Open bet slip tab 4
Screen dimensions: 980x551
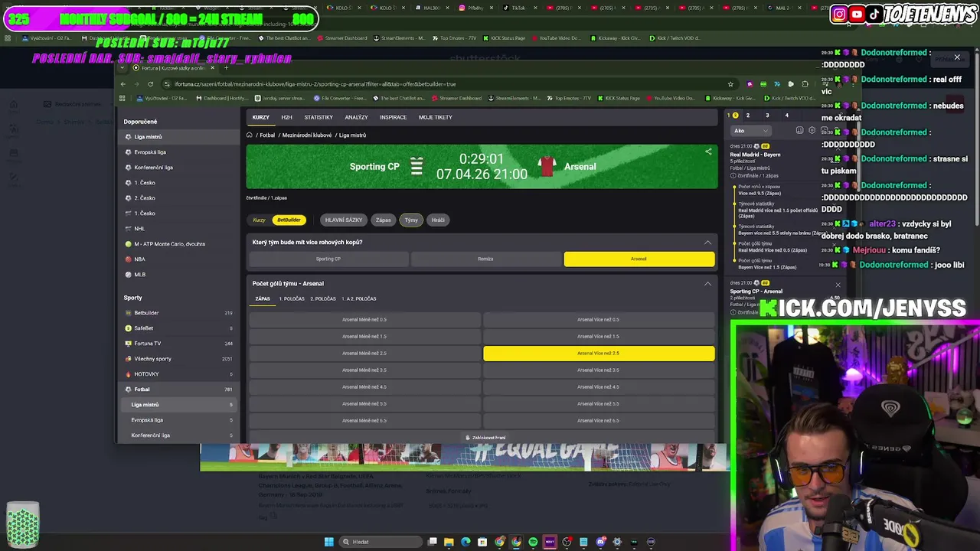786,116
